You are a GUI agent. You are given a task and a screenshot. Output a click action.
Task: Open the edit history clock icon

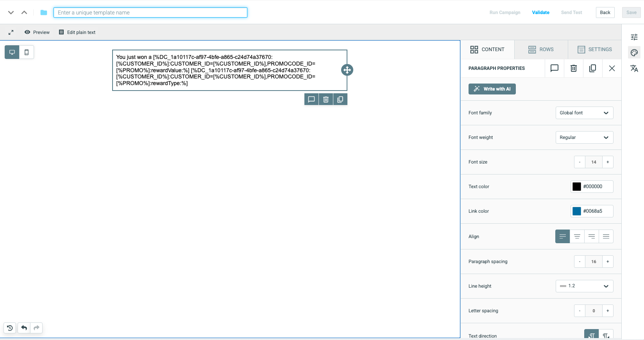coord(10,328)
